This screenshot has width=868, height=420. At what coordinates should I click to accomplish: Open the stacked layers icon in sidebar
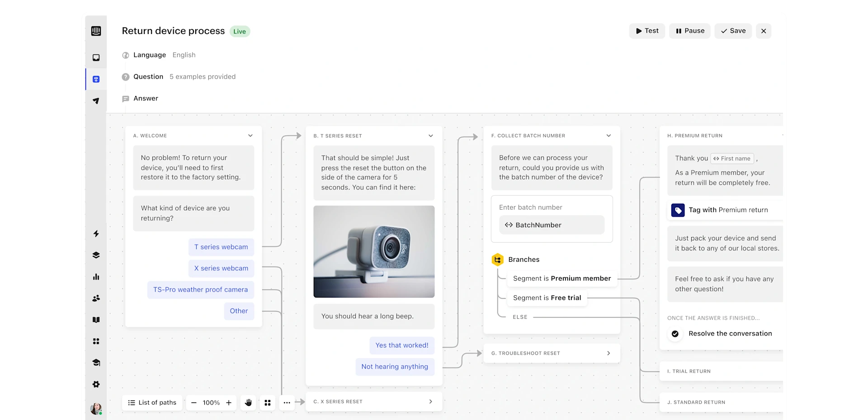coord(96,255)
